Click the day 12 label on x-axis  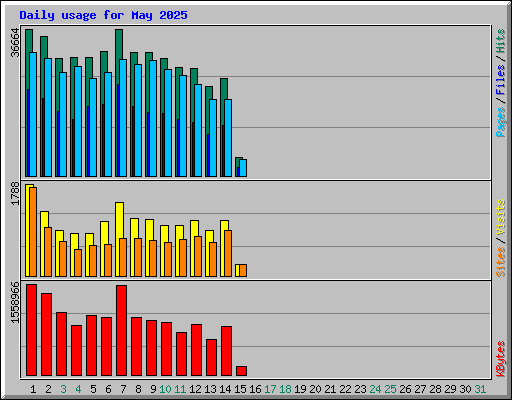click(x=195, y=389)
